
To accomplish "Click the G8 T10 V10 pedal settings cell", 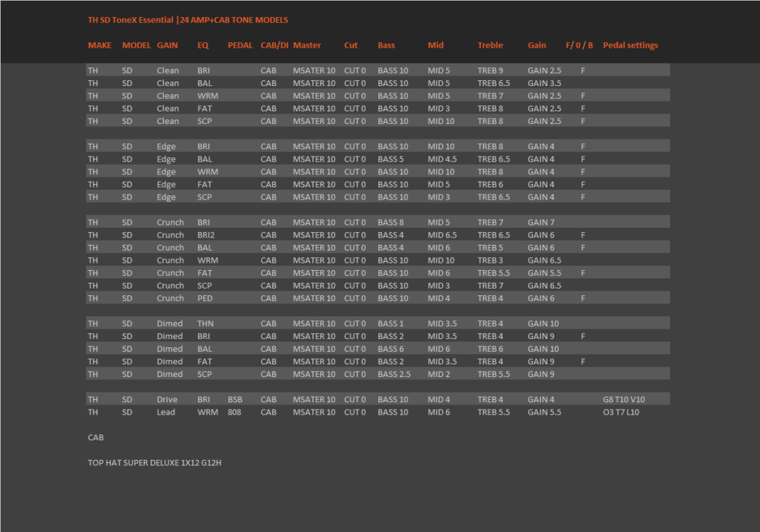I will coord(623,399).
